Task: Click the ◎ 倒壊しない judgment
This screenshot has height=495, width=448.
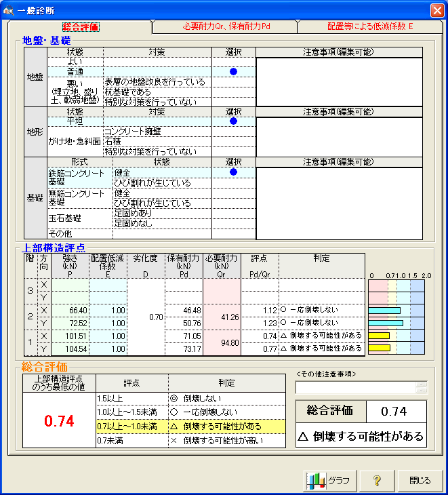Action: click(196, 399)
